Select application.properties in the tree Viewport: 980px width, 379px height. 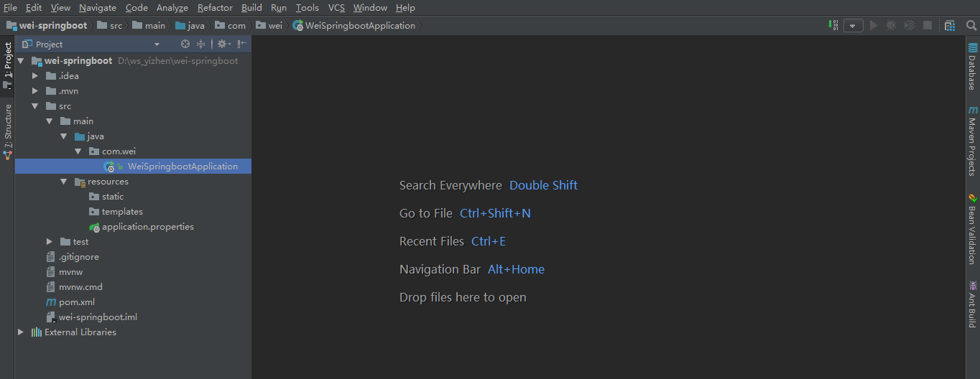(148, 227)
